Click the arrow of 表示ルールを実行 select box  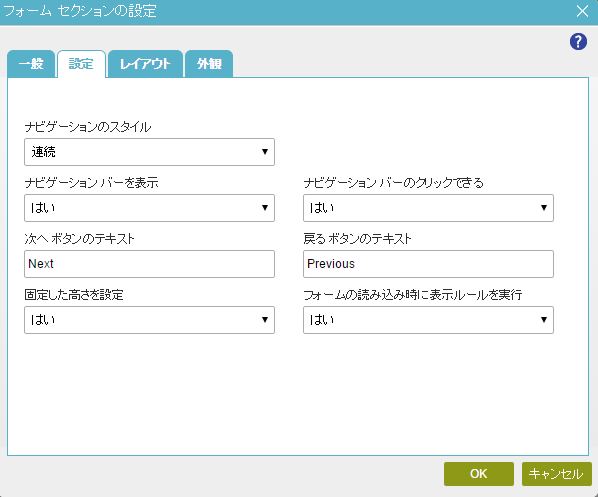pyautogui.click(x=544, y=320)
